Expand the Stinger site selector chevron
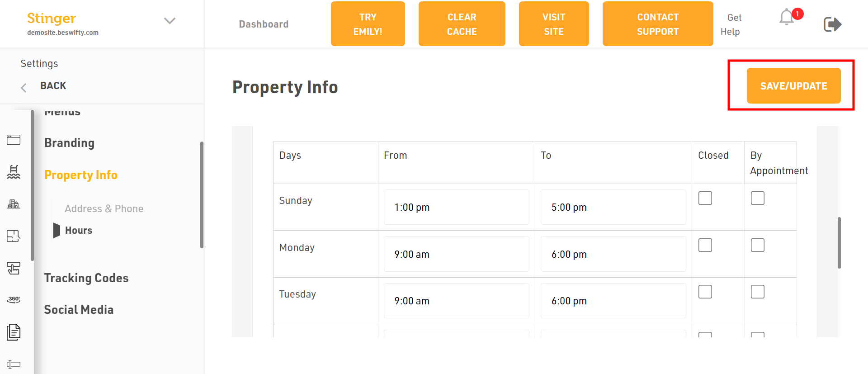This screenshot has width=868, height=374. (x=170, y=21)
